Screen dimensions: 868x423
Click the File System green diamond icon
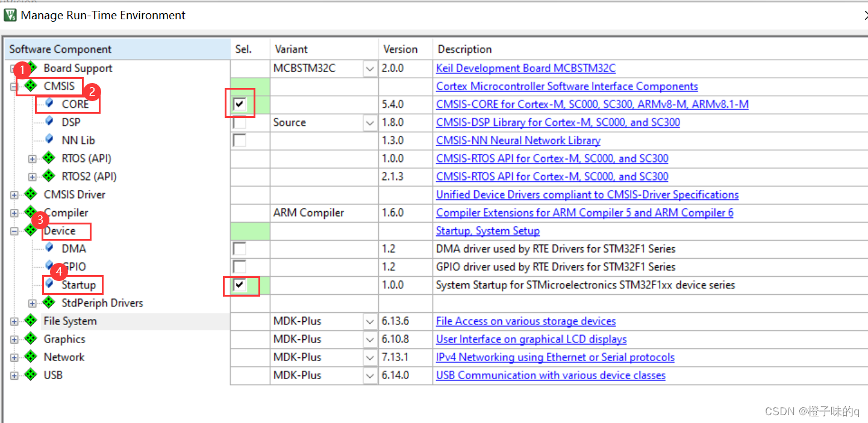(x=31, y=321)
